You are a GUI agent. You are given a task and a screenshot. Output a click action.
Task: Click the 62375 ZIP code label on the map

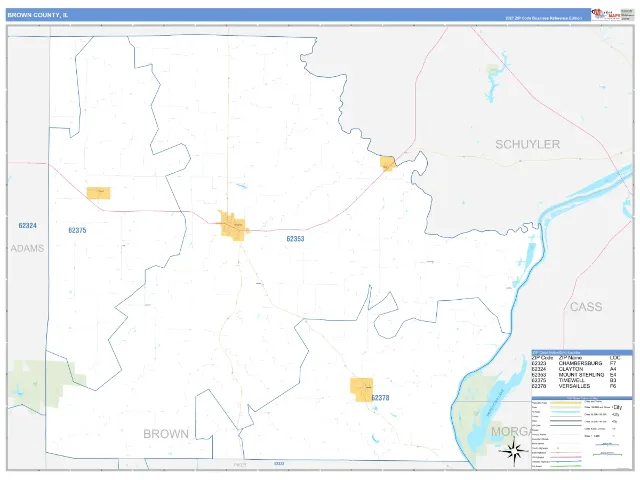coord(77,230)
